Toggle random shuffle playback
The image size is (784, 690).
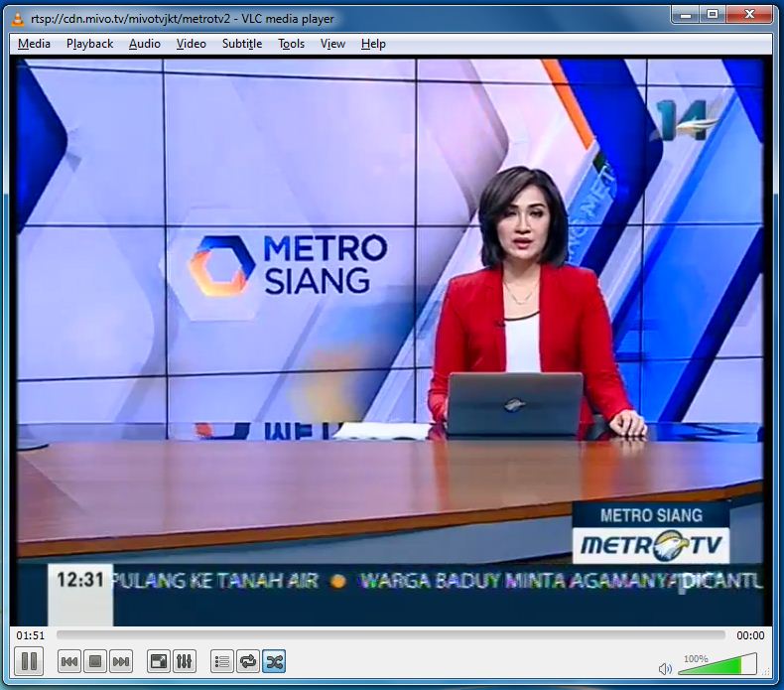click(x=274, y=662)
